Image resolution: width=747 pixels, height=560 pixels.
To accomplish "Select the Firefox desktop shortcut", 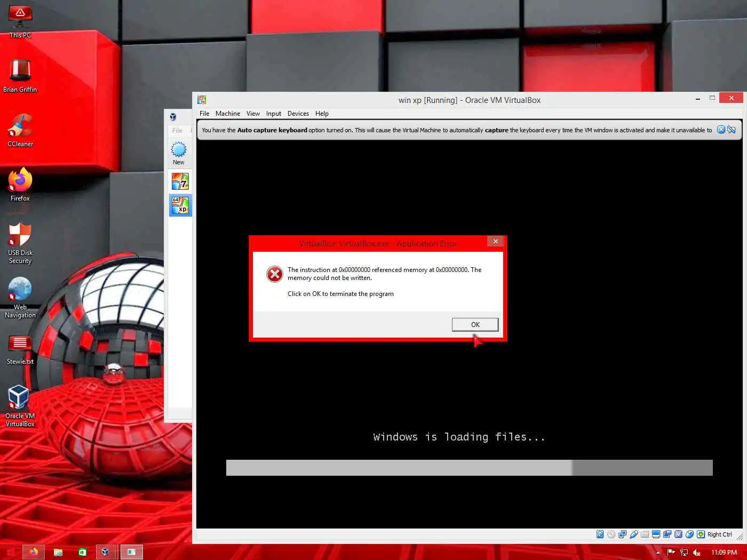I will (x=20, y=185).
